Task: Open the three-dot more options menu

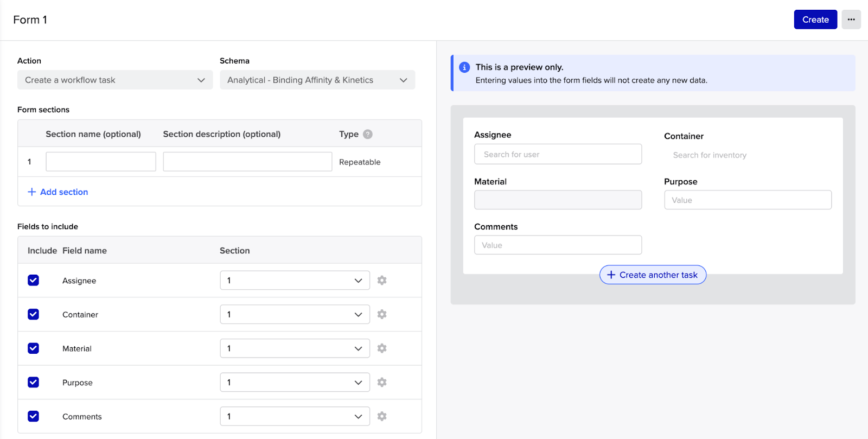Action: (851, 20)
